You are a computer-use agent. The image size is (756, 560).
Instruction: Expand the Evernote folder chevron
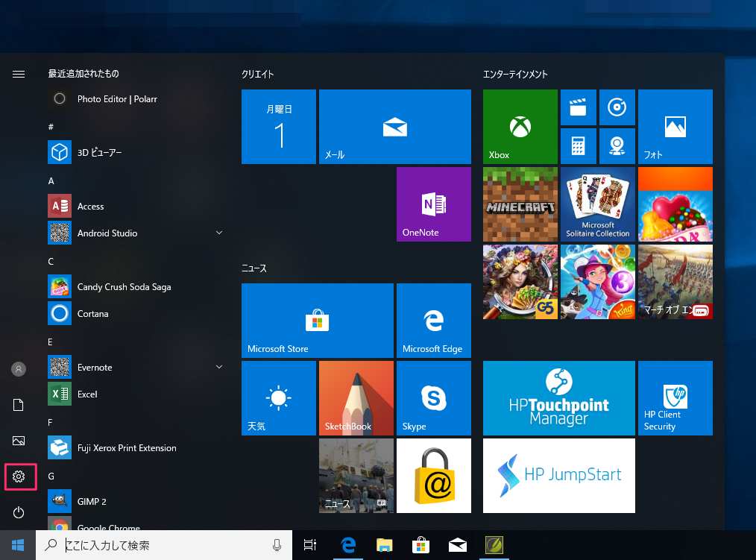click(x=219, y=368)
